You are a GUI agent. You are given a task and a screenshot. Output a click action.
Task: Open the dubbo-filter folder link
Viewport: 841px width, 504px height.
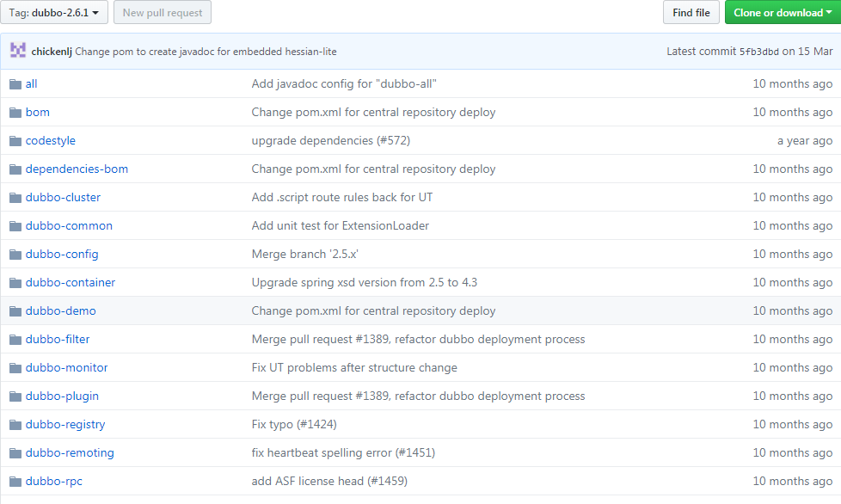(58, 340)
